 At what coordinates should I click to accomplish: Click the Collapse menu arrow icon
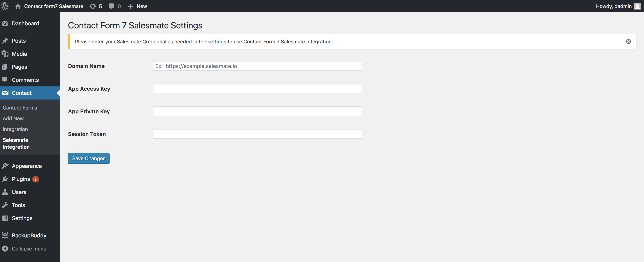coord(5,249)
